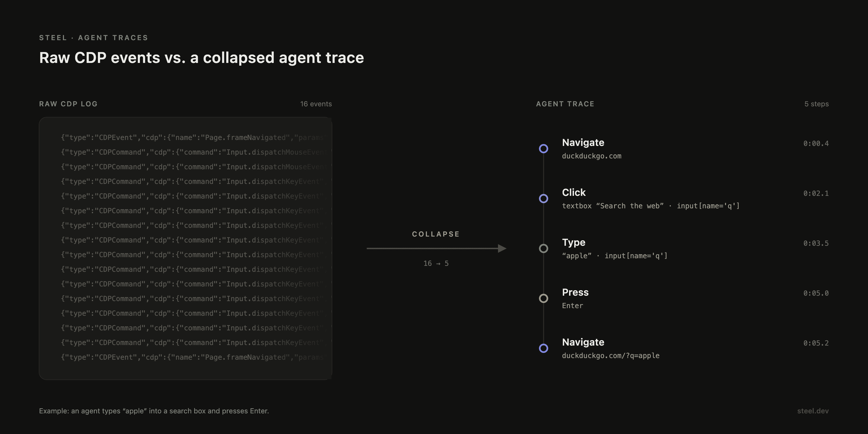Select the 0:03.5 timestamp
Viewport: 868px width, 434px height.
click(x=816, y=243)
